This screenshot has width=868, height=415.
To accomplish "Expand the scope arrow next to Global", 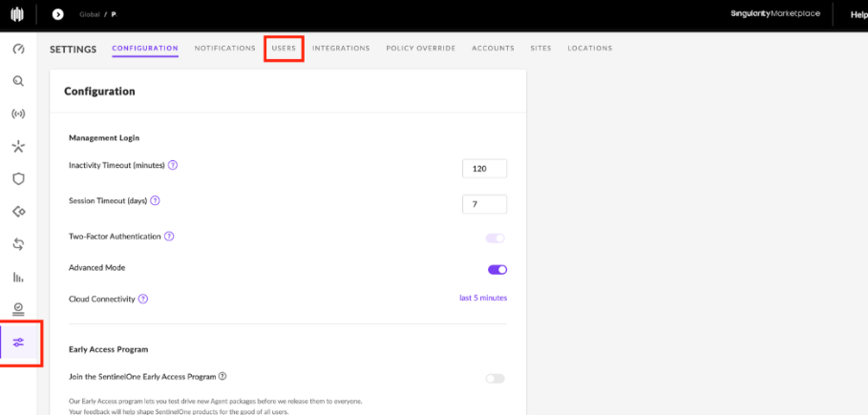I will pos(57,14).
